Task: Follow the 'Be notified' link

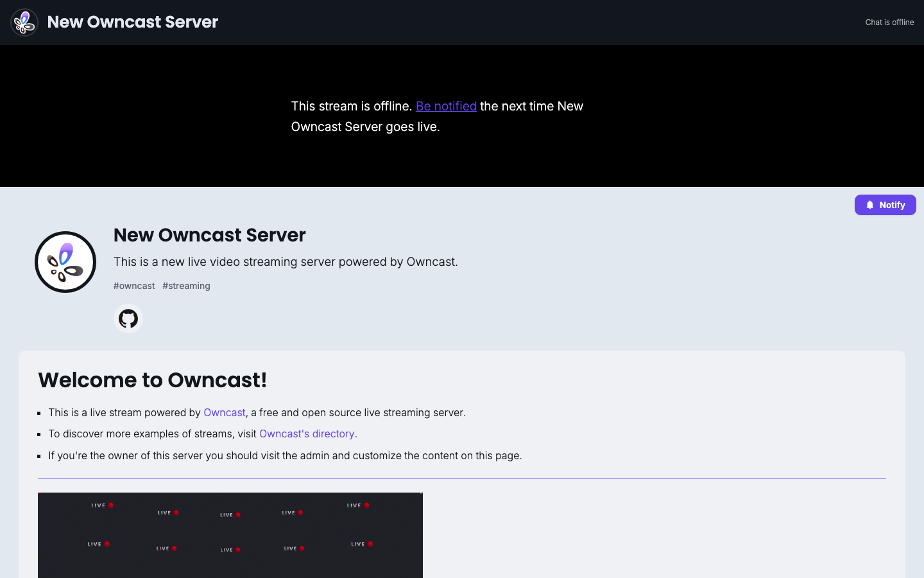Action: point(446,106)
